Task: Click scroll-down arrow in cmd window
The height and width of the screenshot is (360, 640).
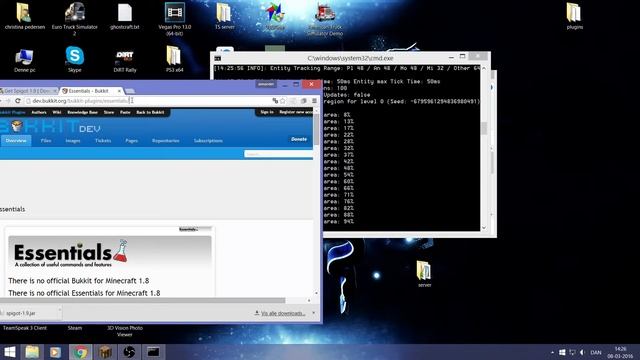Action: (x=484, y=228)
